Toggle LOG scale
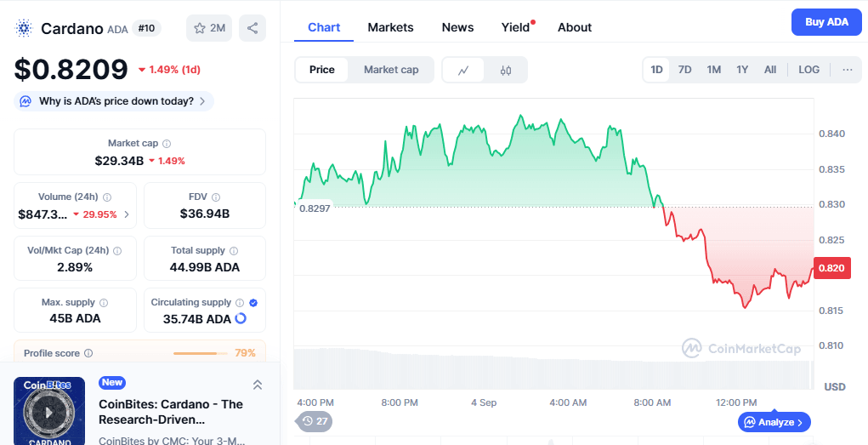The image size is (868, 445). pyautogui.click(x=808, y=70)
